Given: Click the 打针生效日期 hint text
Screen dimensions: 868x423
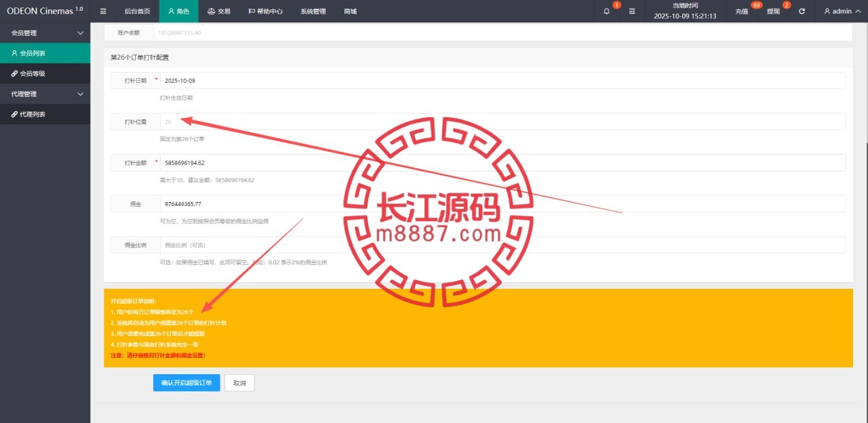Looking at the screenshot, I should [176, 98].
